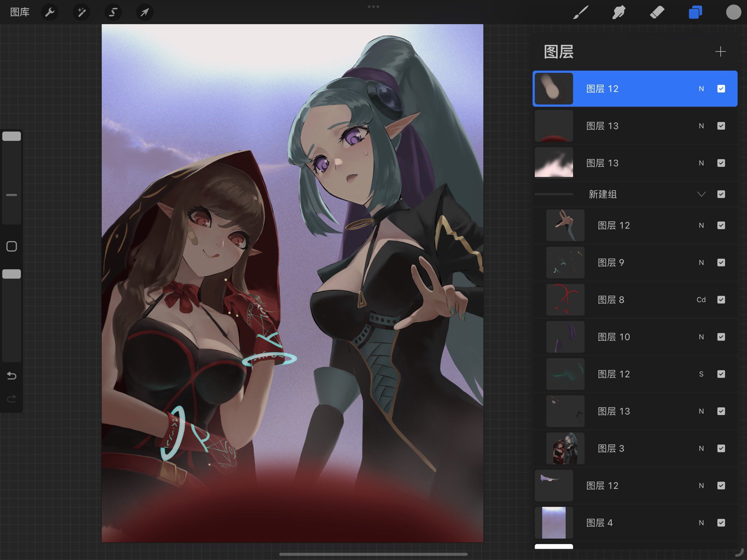Tap the 图层 panel title
This screenshot has height=560, width=747.
(559, 51)
